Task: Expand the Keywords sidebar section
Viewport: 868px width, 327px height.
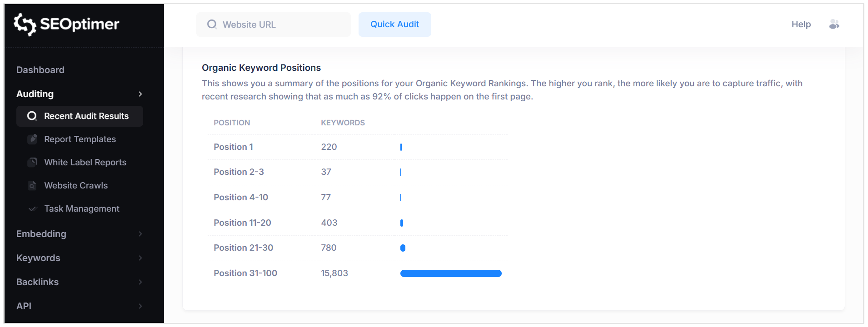Action: pyautogui.click(x=140, y=258)
